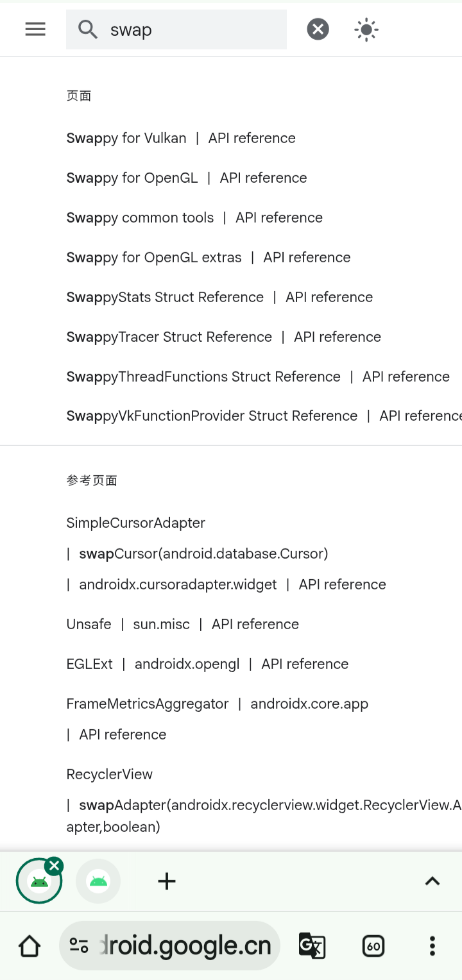The height and width of the screenshot is (980, 462).
Task: Toggle the light/dark theme sun icon
Action: tap(366, 30)
